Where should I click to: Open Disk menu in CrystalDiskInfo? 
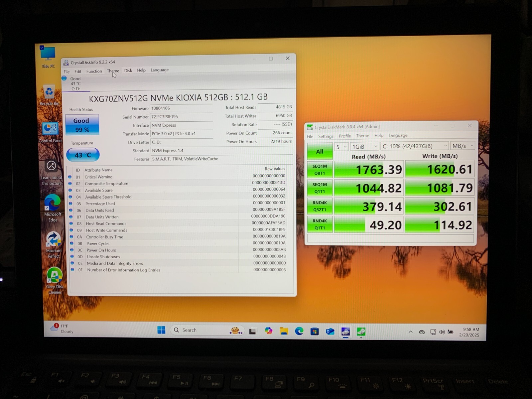click(x=128, y=70)
